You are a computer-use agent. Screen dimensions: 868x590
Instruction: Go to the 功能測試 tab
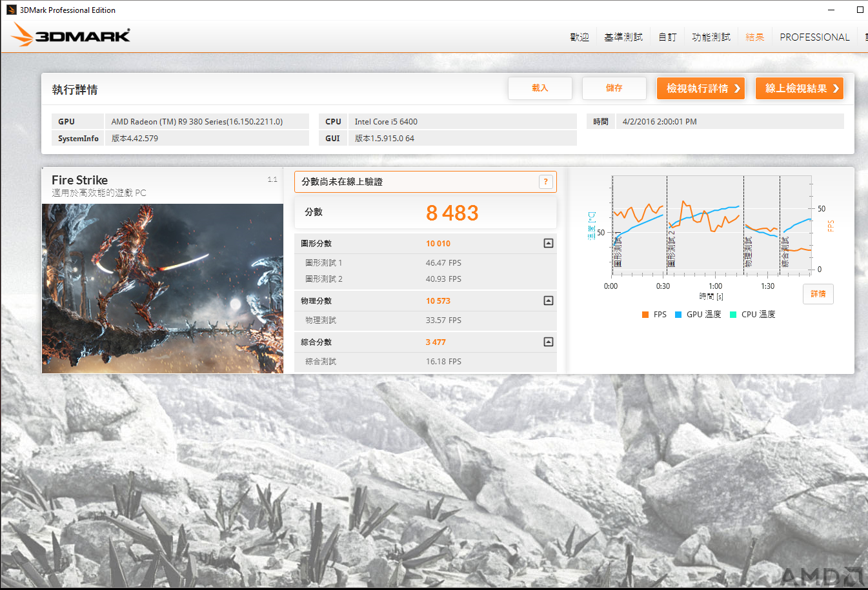point(711,37)
